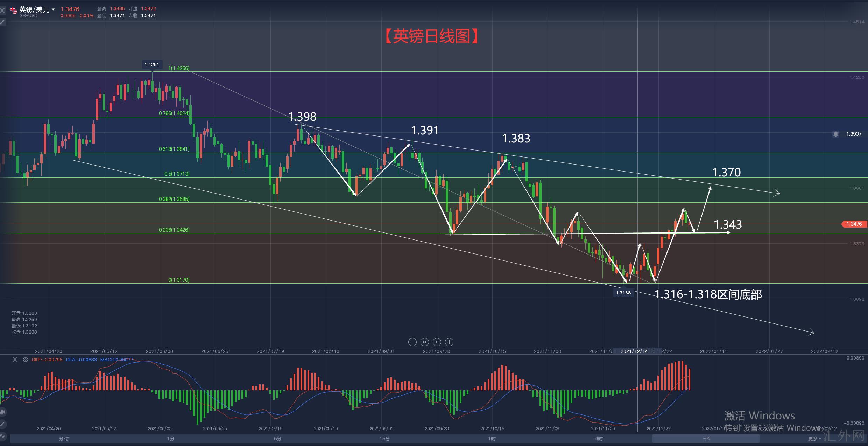Viewport: 868px width, 446px height.
Task: Open MACD indicator settings hexagon icon
Action: point(25,360)
